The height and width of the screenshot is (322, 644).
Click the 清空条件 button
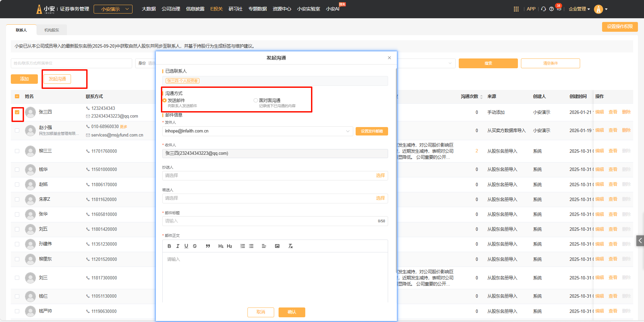point(550,63)
